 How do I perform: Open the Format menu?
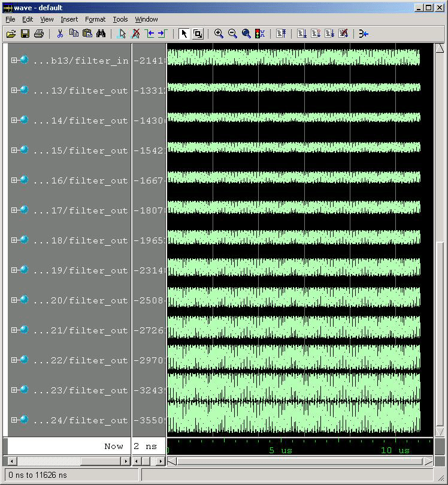[x=95, y=19]
